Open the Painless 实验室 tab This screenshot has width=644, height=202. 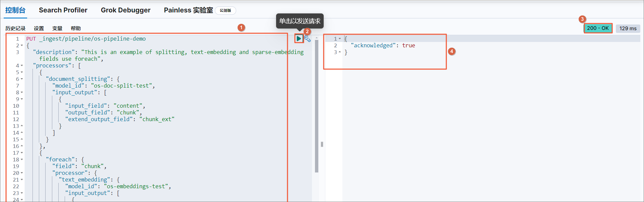[x=188, y=10]
